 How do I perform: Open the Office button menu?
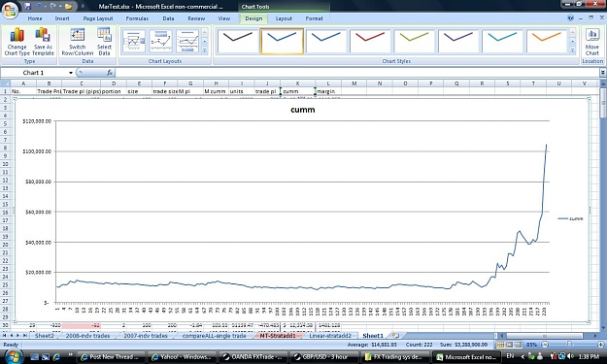coord(11,11)
